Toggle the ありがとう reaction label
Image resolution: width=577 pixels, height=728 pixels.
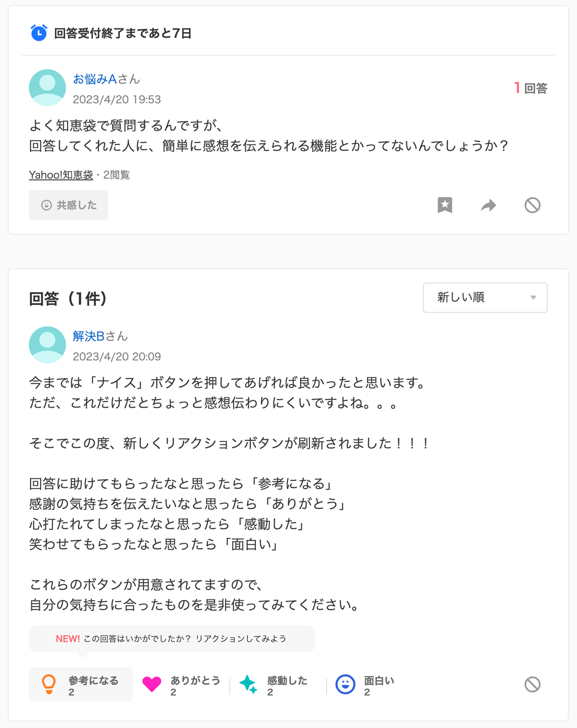click(195, 680)
